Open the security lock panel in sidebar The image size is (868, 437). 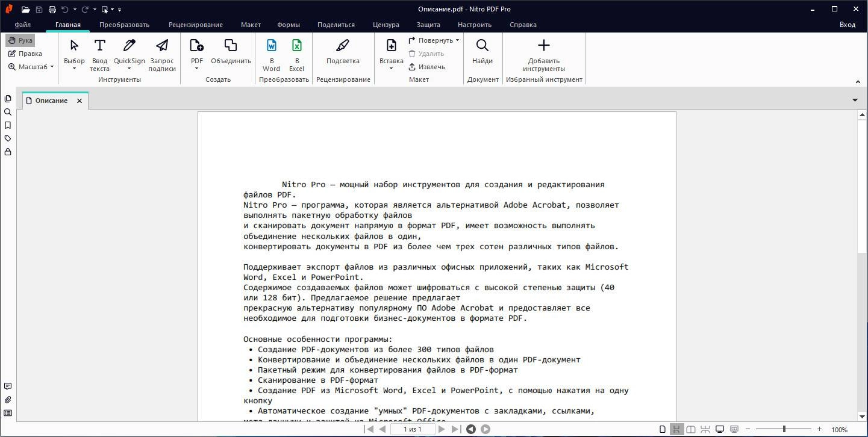[8, 152]
